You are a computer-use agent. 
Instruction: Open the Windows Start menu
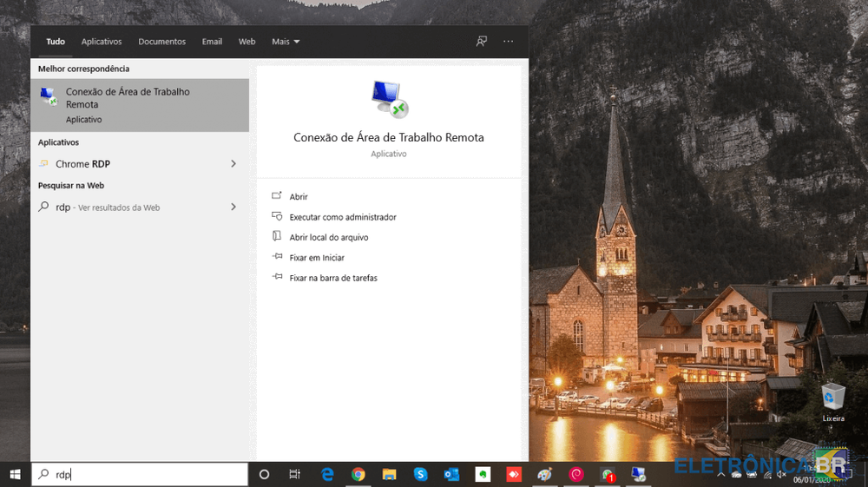click(x=15, y=474)
